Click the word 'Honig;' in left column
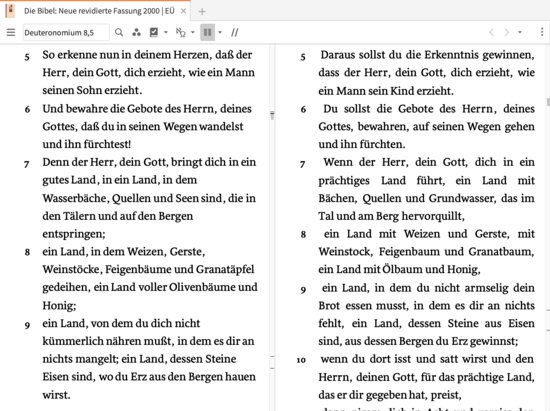This screenshot has height=411, width=550. point(59,306)
